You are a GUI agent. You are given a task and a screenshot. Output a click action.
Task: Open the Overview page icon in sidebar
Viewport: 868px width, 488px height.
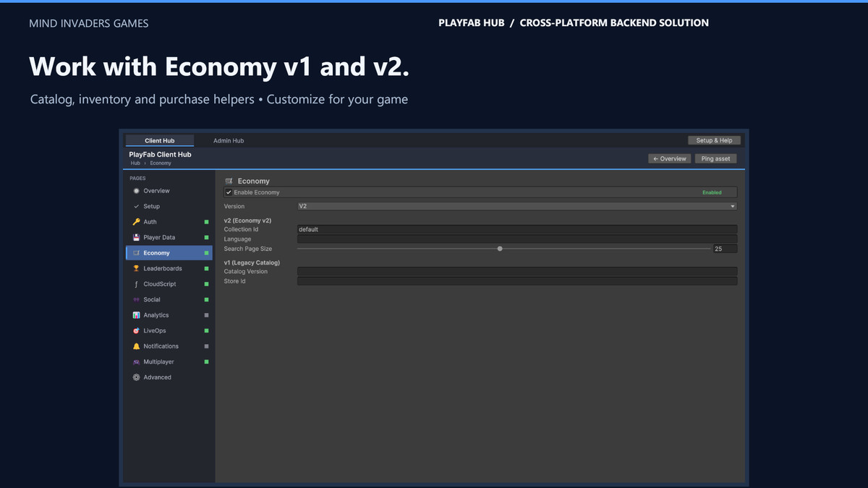pos(136,191)
